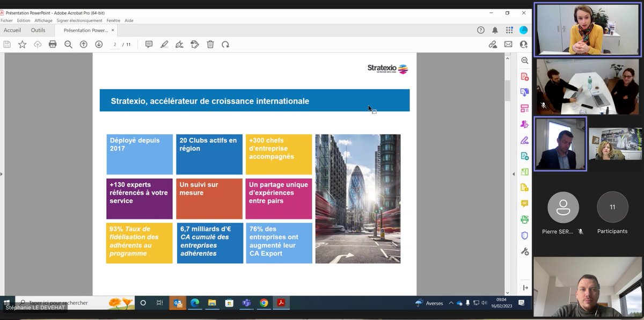Viewport: 644px width, 320px height.
Task: Open the yellow Comment tool in right pane
Action: pyautogui.click(x=524, y=203)
